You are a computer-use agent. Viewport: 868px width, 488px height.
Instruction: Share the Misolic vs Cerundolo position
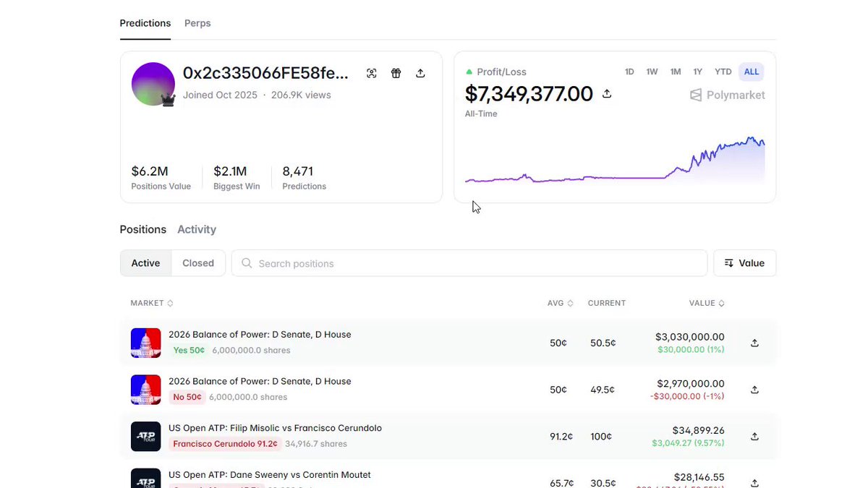[x=754, y=437]
